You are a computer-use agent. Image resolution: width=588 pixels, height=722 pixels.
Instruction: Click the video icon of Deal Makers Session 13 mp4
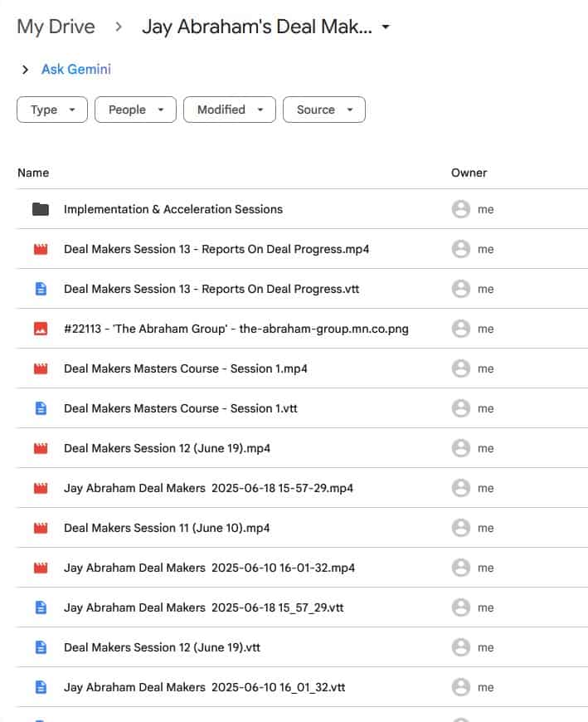coord(41,249)
